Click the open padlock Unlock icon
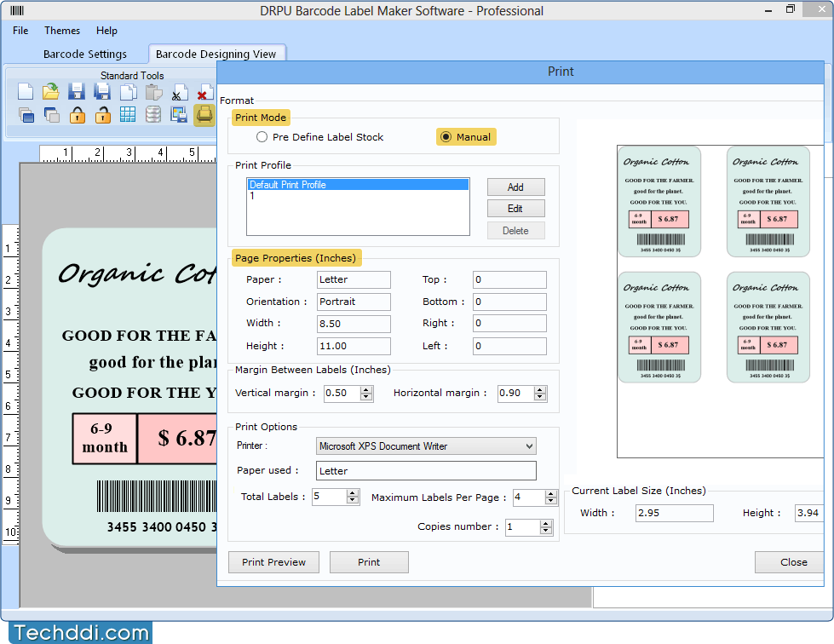 pos(103,114)
